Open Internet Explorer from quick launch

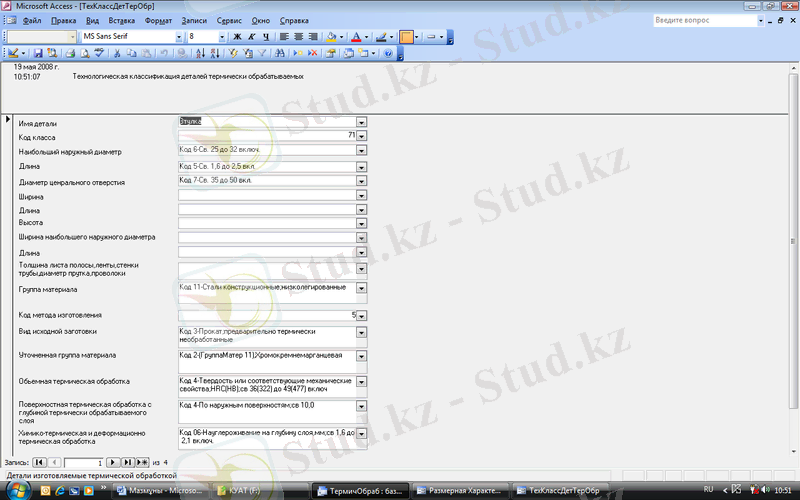click(x=60, y=491)
